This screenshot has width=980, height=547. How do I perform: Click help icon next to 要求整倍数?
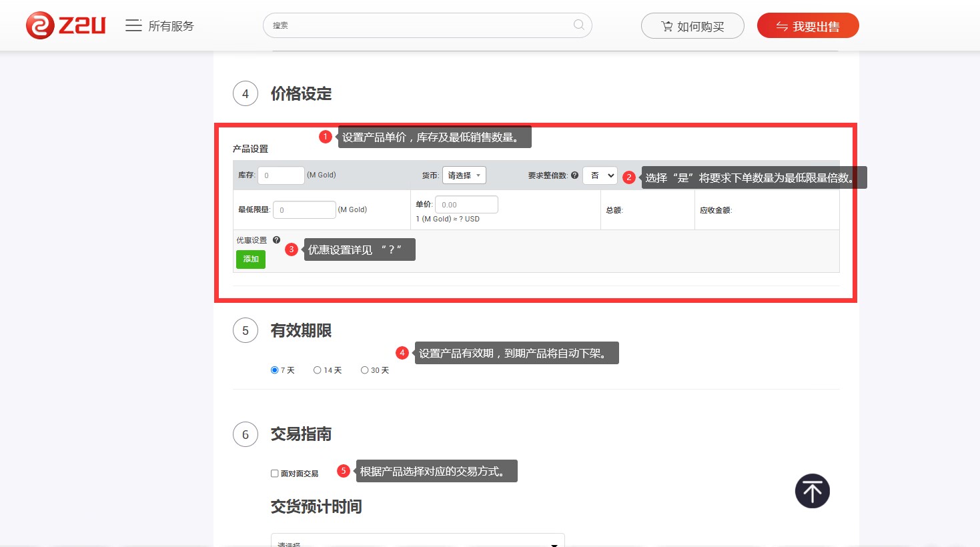click(574, 175)
